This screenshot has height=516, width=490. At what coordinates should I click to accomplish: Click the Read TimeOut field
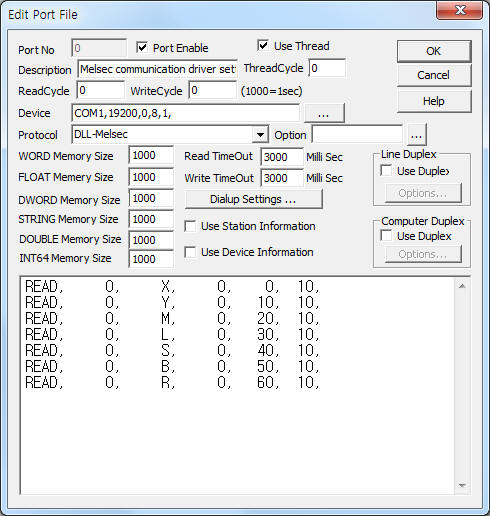(282, 157)
